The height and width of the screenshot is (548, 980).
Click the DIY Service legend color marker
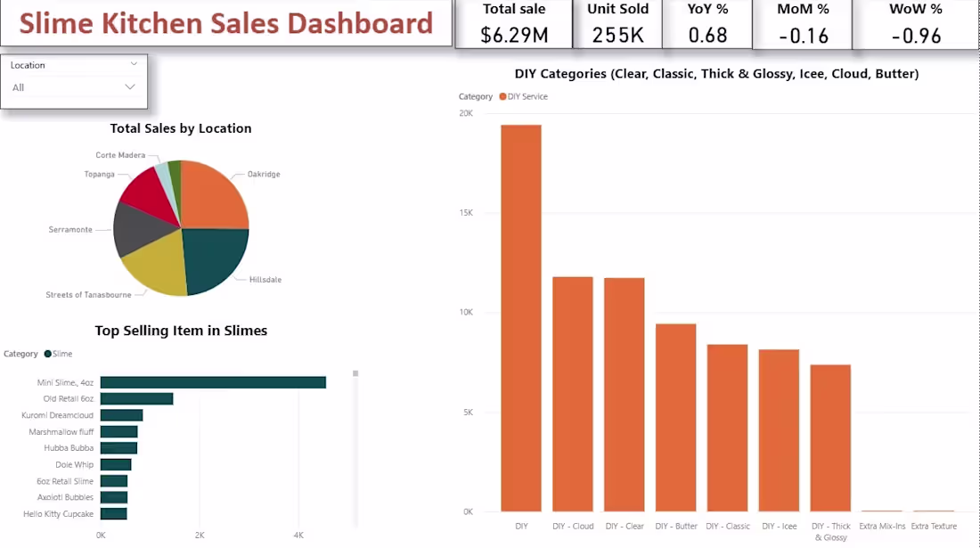click(x=502, y=96)
